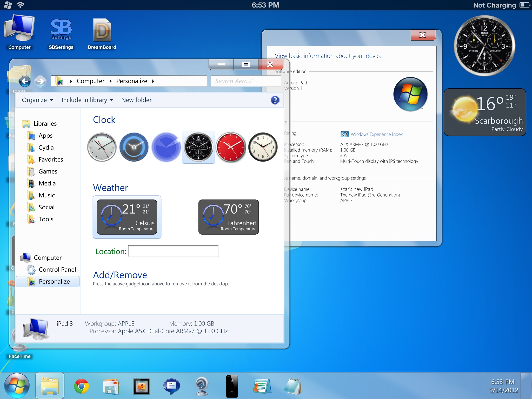
Task: Select the blue radar clock style
Action: [166, 147]
